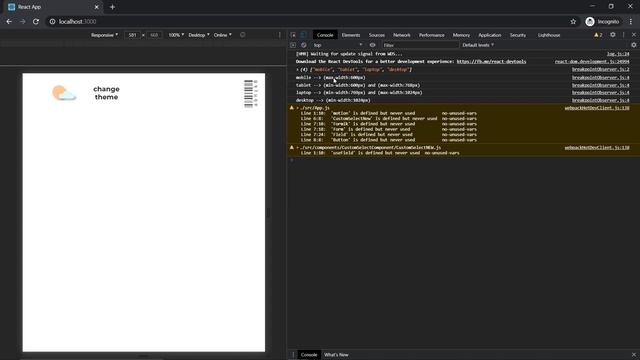Switch to the Performance tab
Viewport: 640px width, 360px height.
tap(431, 35)
